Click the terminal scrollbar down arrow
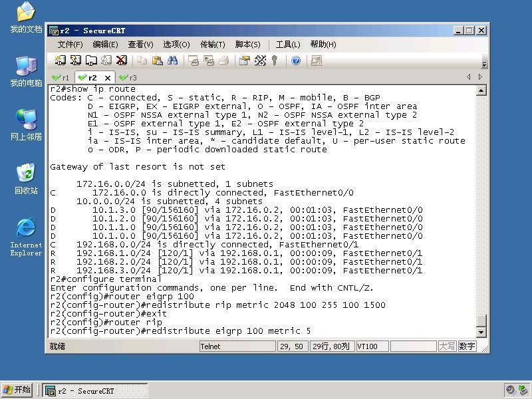 pos(481,332)
